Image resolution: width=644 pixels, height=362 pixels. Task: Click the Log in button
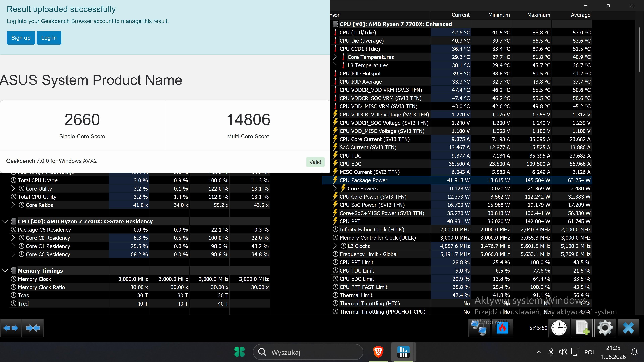[49, 38]
